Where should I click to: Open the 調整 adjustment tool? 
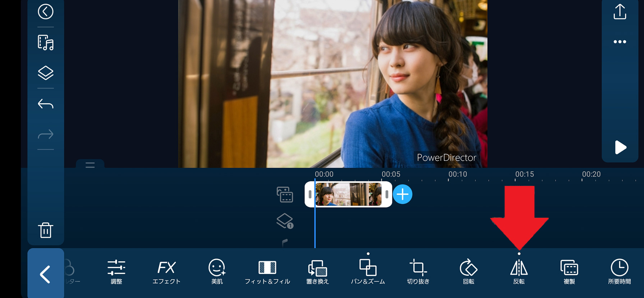pos(116,272)
